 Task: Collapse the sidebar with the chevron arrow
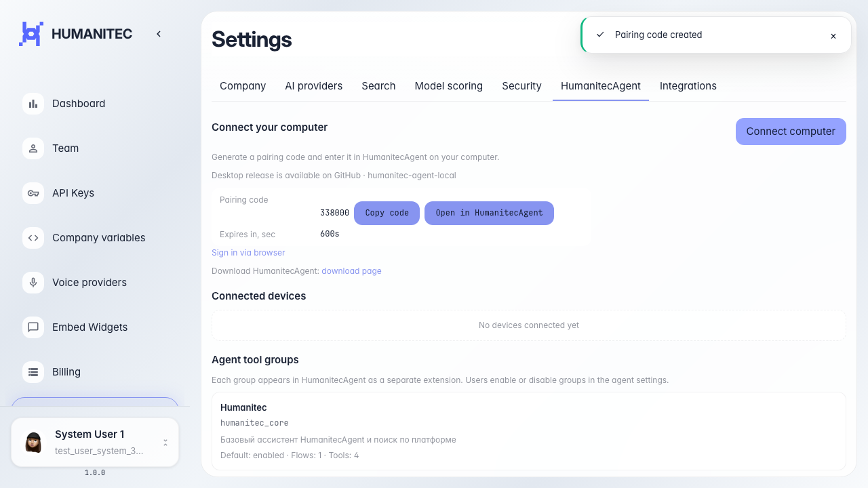tap(159, 34)
